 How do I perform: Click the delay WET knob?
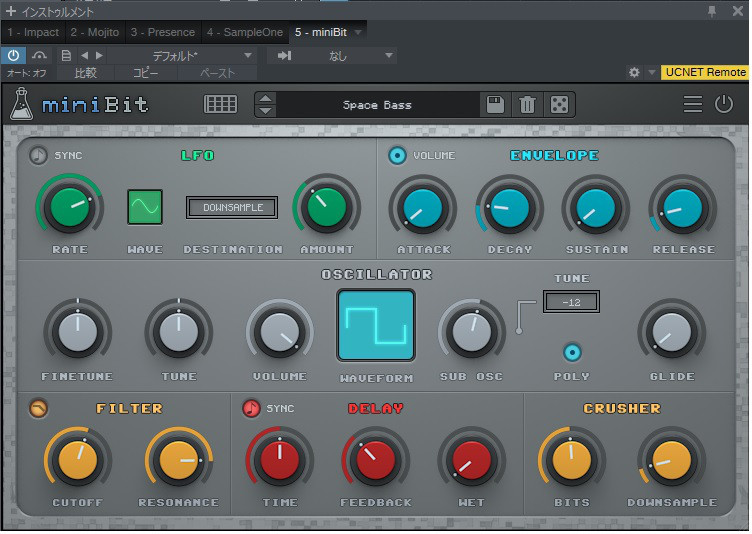click(x=471, y=460)
